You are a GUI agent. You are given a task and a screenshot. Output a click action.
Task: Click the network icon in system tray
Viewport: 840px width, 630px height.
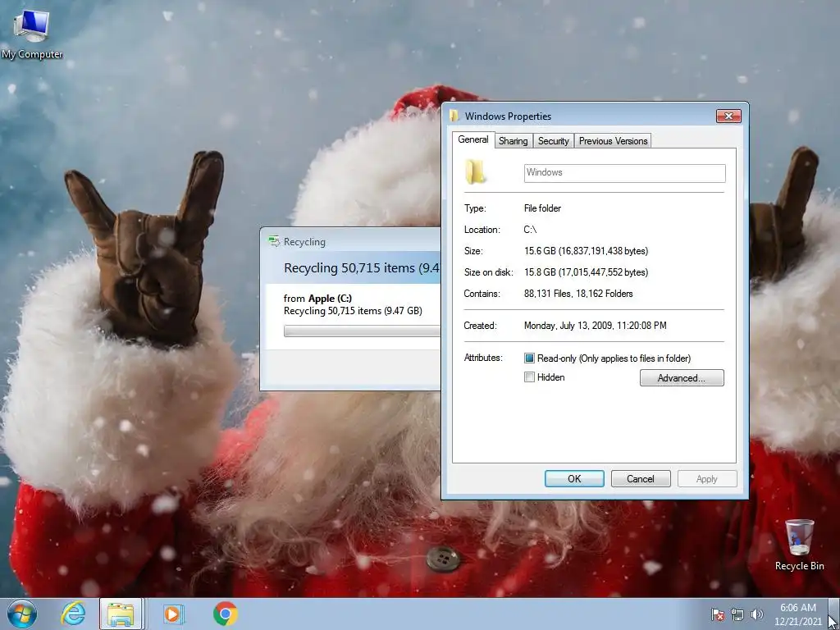[x=737, y=614]
